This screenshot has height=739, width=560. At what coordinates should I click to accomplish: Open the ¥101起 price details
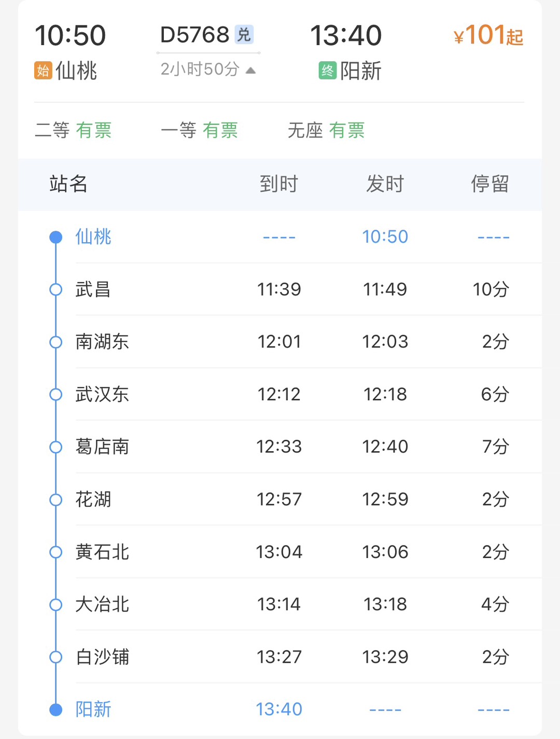pos(488,35)
